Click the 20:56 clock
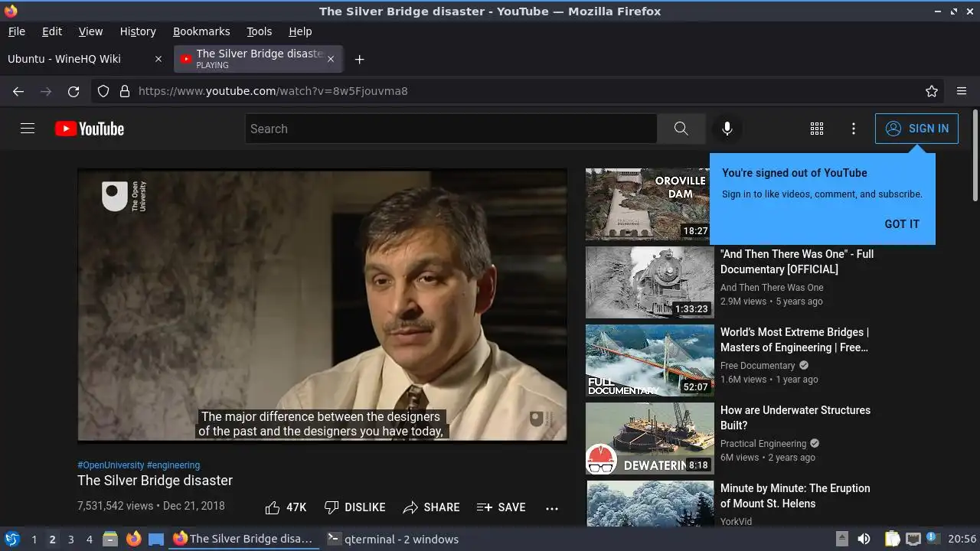 [x=962, y=540]
